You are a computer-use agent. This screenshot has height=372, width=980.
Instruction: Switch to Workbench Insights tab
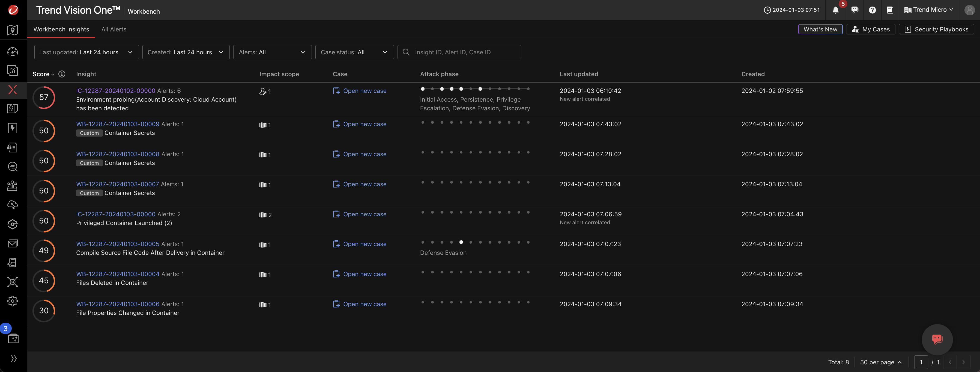61,29
